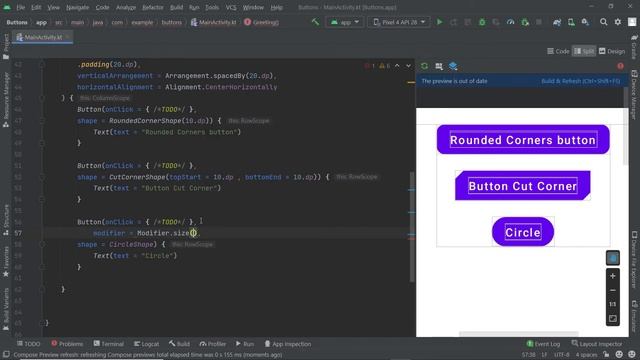Screen dimensions: 640x360
Task: Zoom out the preview with minus button
Action: pyautogui.click(x=613, y=290)
